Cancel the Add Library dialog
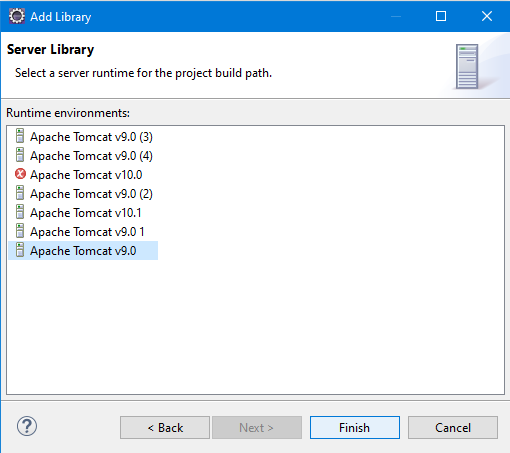This screenshot has width=510, height=453. pyautogui.click(x=453, y=428)
